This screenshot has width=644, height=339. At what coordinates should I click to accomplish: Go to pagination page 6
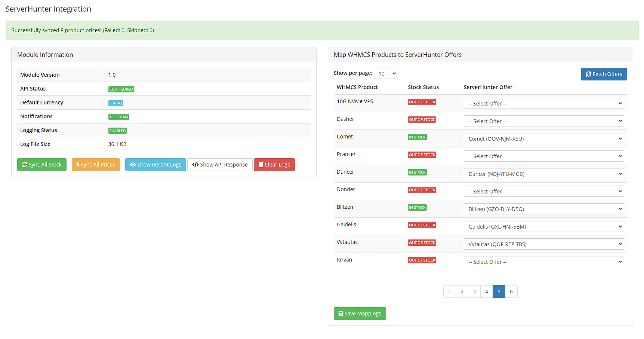(511, 291)
